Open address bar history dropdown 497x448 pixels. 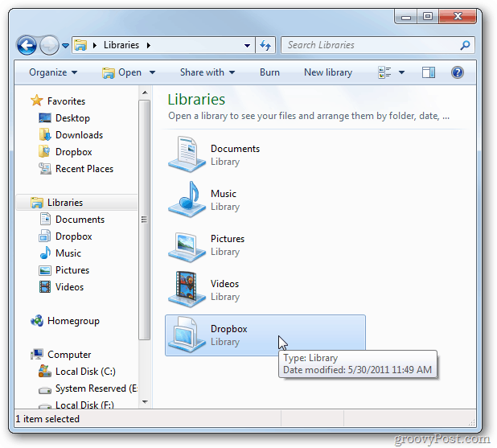[247, 46]
